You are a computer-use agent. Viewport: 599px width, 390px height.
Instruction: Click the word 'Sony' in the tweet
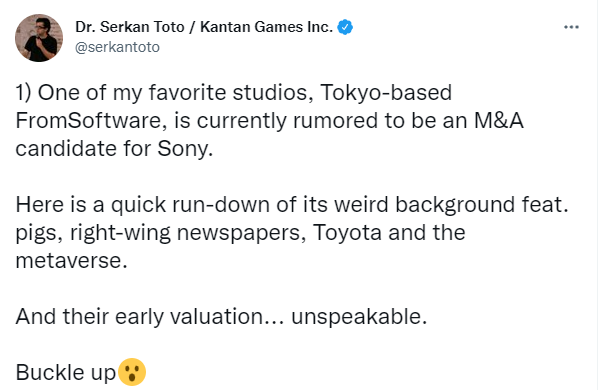click(182, 149)
